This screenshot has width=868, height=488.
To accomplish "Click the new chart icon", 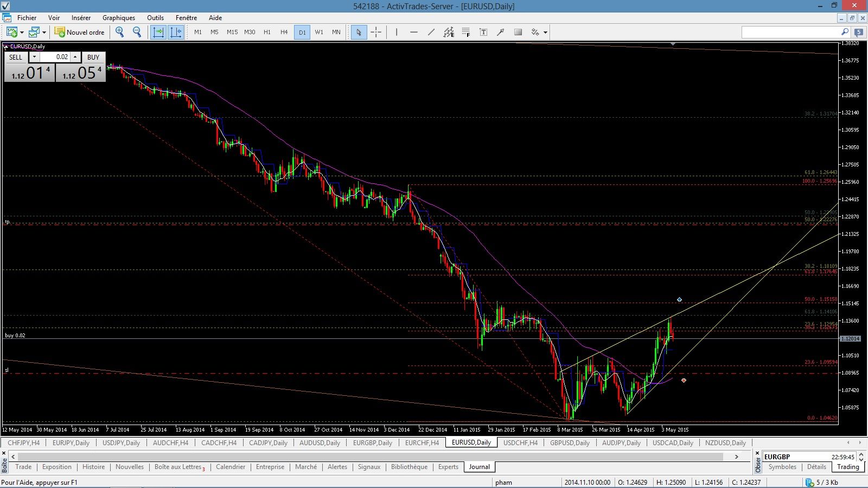I will click(x=11, y=32).
